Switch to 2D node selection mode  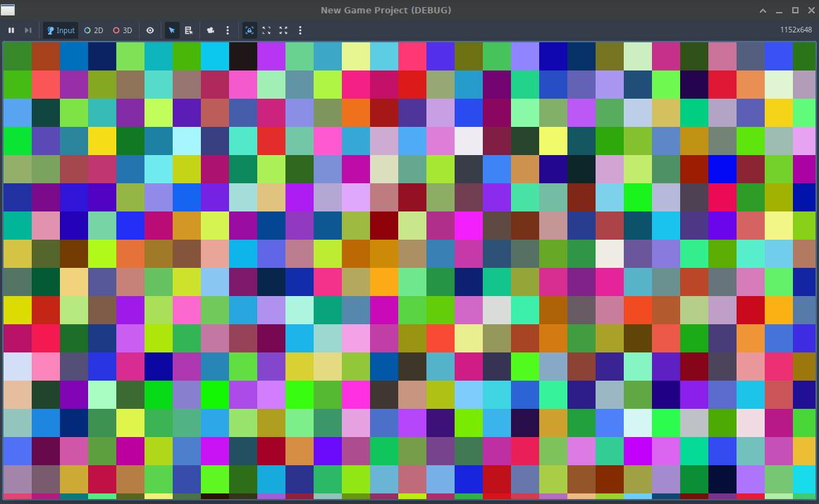(94, 30)
